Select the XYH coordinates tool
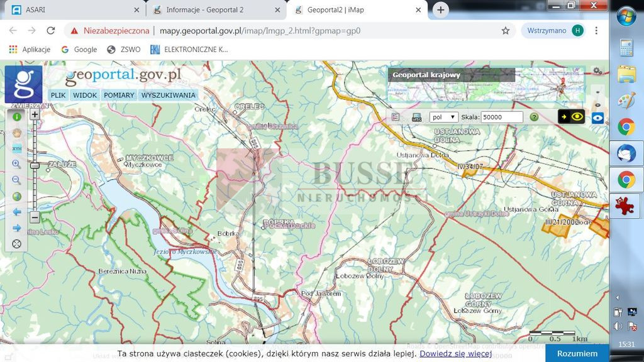This screenshot has height=362, width=644. (17, 148)
